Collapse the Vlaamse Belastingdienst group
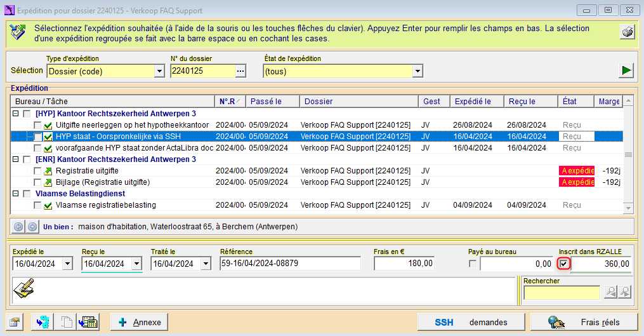 16,194
